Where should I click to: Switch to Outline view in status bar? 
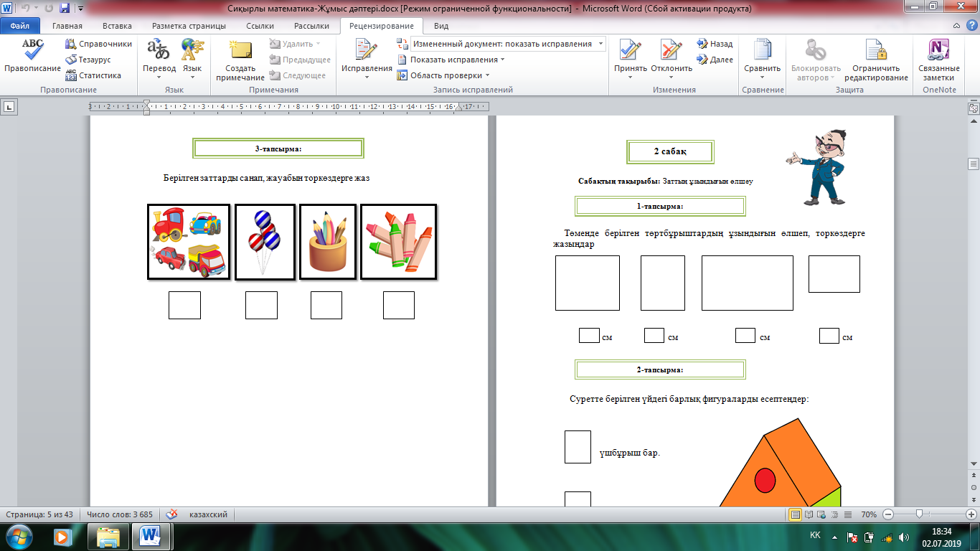point(834,514)
